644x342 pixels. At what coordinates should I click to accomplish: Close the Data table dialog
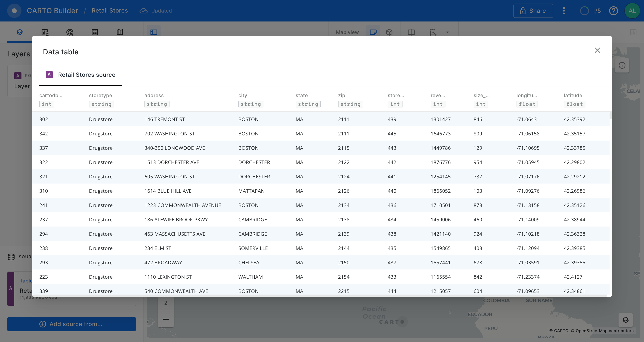597,50
